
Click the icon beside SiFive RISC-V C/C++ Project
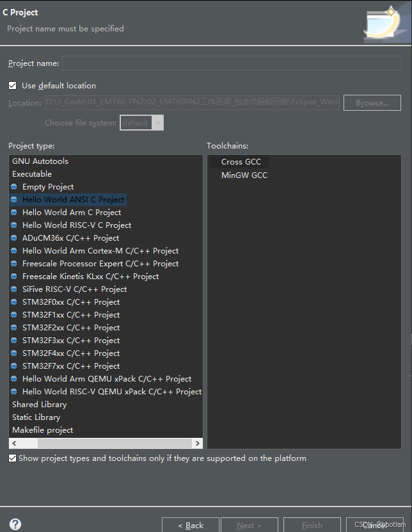(x=14, y=289)
